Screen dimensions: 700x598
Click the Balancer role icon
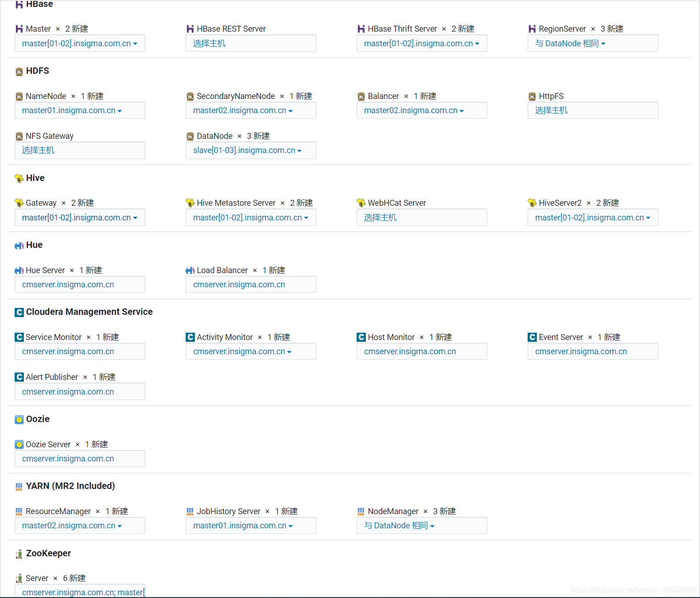click(x=361, y=96)
